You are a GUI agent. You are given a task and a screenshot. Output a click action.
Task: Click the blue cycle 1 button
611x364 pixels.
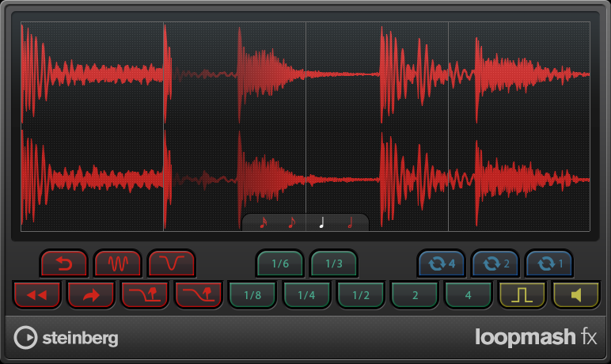point(549,264)
